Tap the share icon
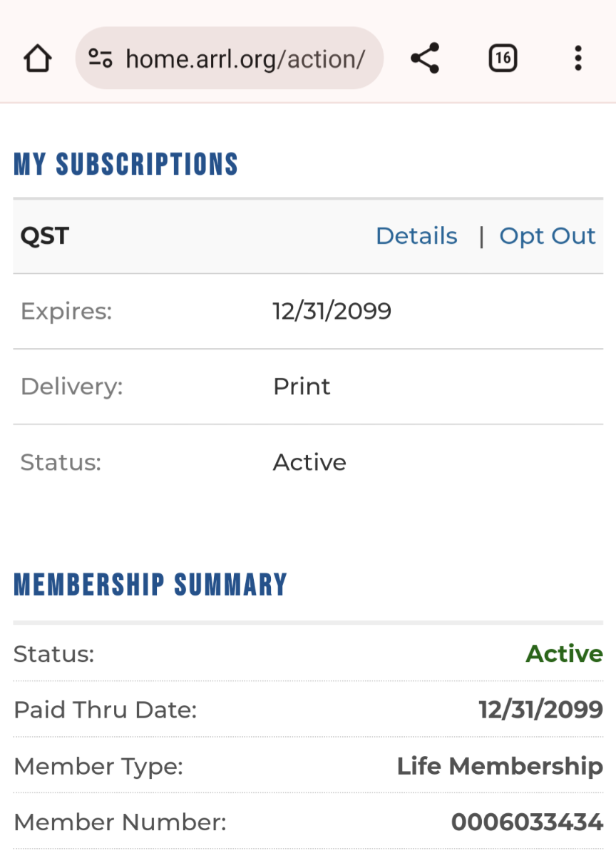Screen dimensions: 616x858 (425, 58)
